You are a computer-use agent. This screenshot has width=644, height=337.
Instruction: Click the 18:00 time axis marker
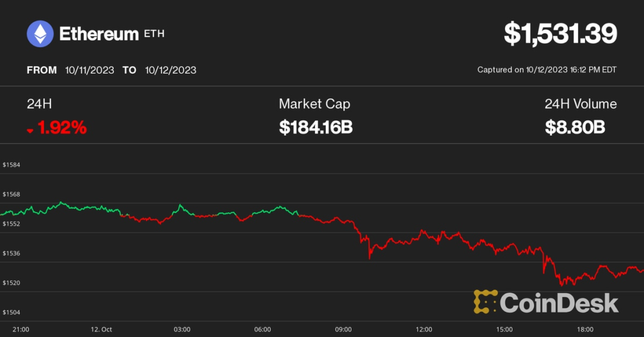pos(586,329)
